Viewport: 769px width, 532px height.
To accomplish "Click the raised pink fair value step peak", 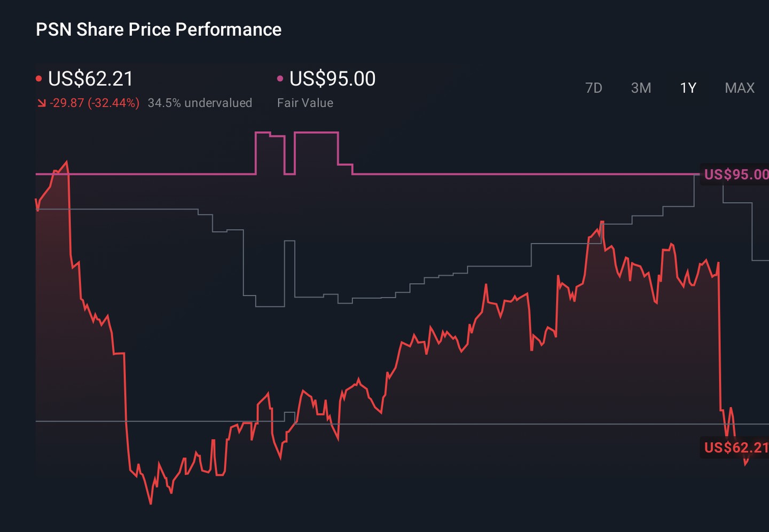I will [316, 132].
